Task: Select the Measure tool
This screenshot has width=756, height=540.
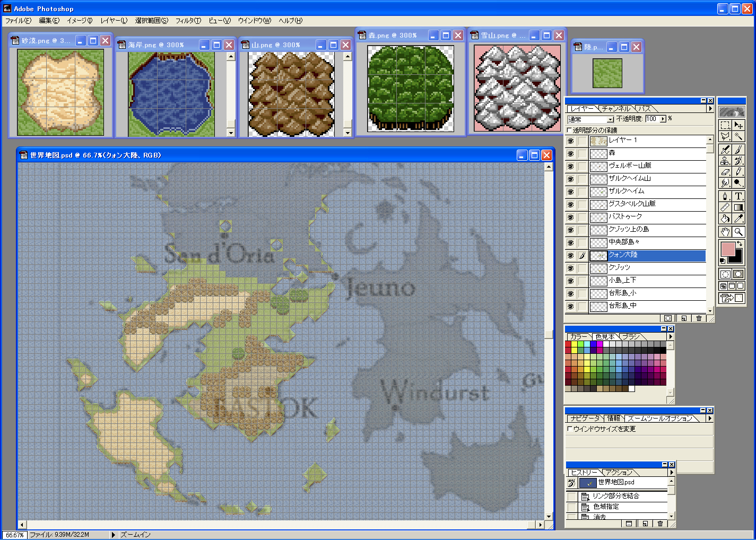Action: [x=725, y=207]
